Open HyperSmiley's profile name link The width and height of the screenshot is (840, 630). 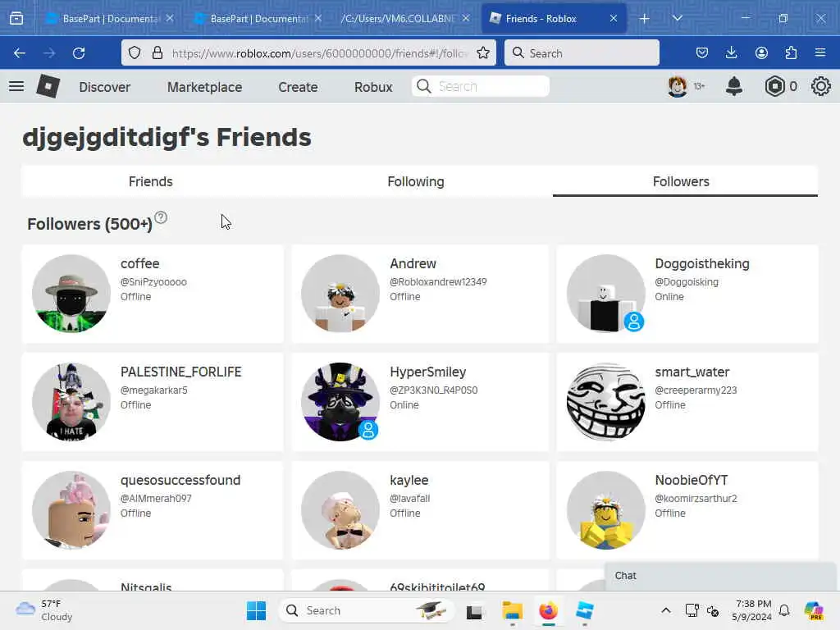tap(427, 372)
